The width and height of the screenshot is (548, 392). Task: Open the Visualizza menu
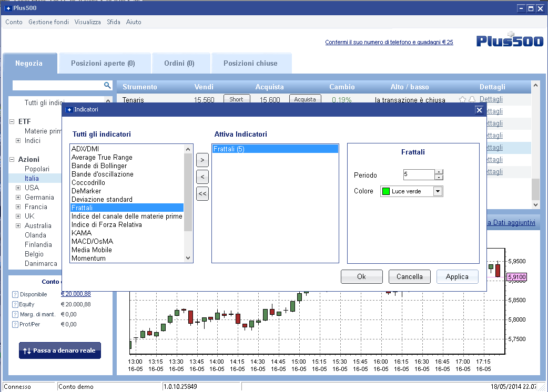tap(88, 22)
